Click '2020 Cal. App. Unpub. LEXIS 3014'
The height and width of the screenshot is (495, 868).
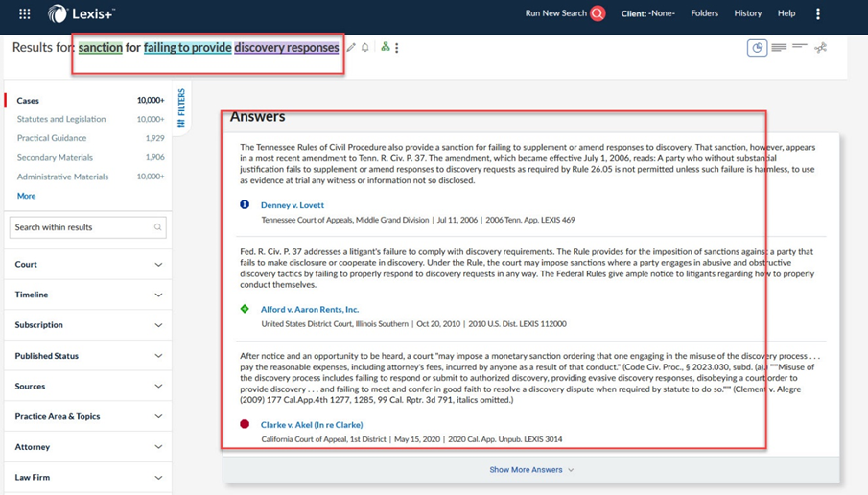click(x=504, y=439)
